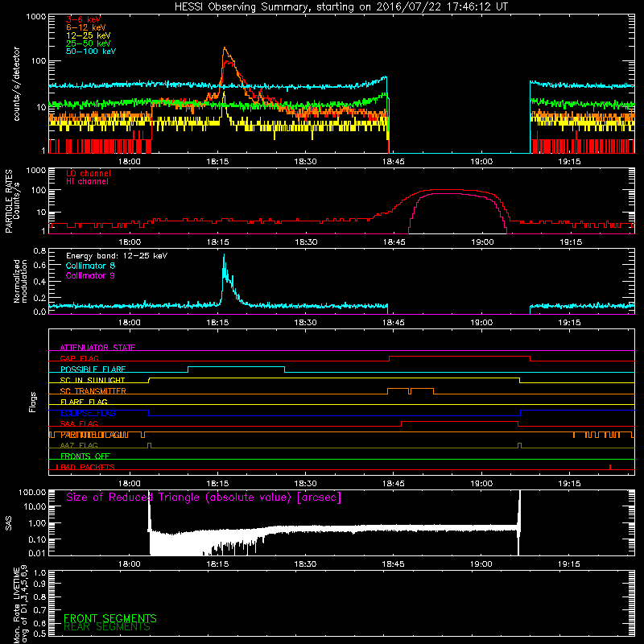The width and height of the screenshot is (644, 644).
Task: Click the Energy band: 12-25 keV label
Action: 117,256
